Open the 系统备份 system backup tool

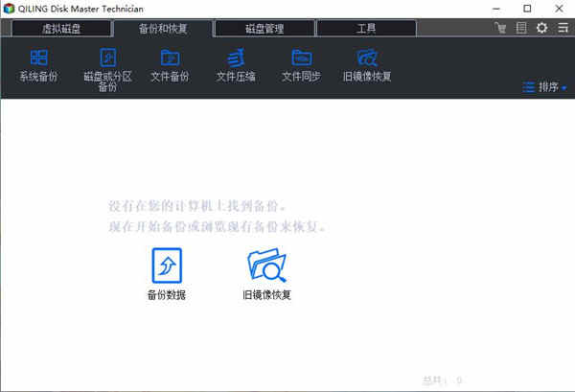(x=38, y=65)
